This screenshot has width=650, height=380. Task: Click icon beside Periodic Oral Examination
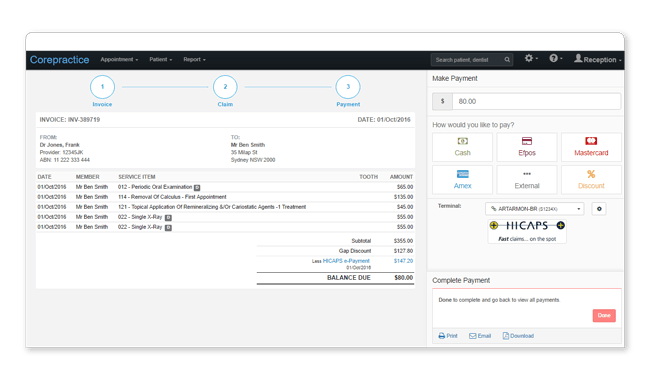[x=197, y=188]
